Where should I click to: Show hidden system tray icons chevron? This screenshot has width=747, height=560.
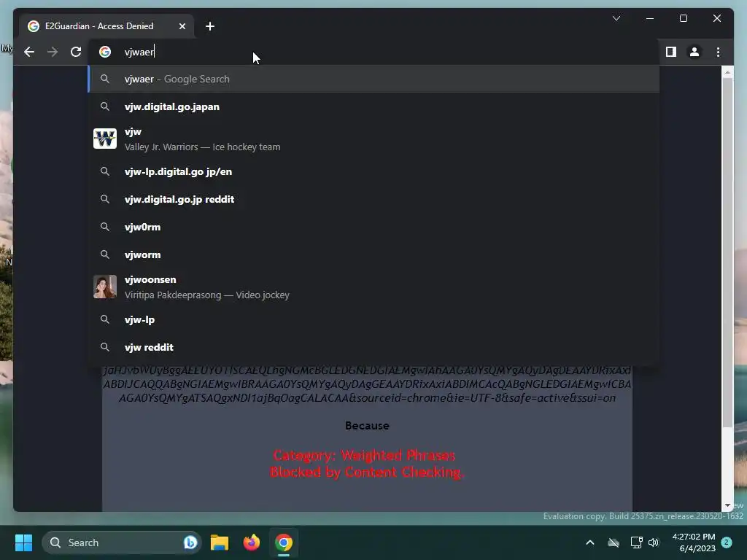(589, 542)
